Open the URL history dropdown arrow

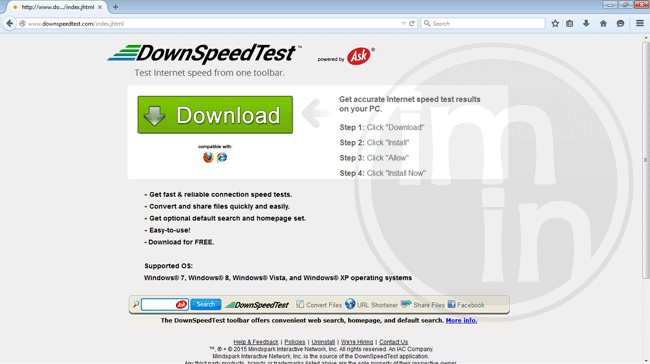click(403, 24)
